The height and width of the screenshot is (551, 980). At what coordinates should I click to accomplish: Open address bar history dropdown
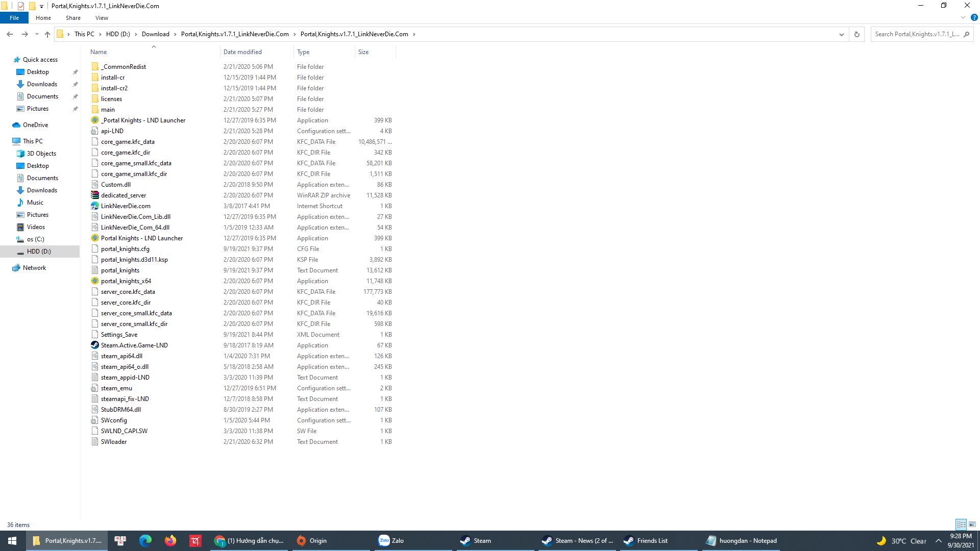841,34
